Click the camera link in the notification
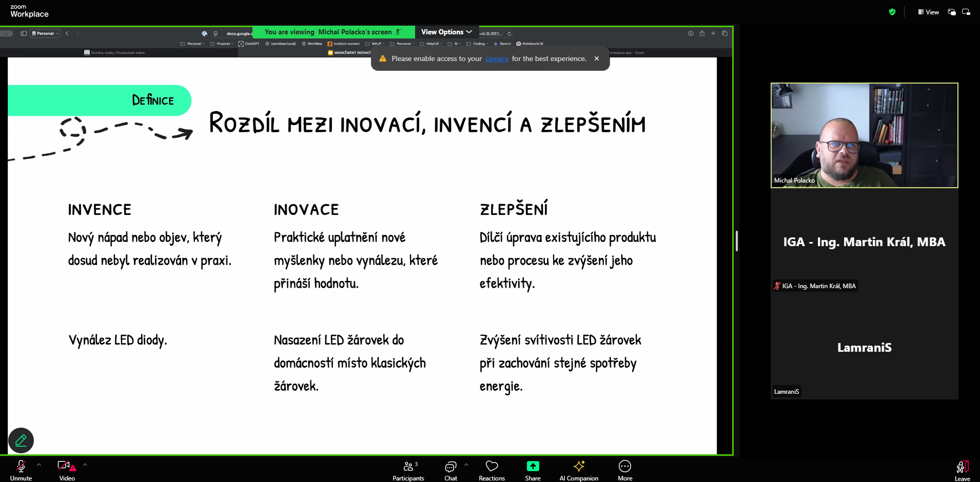Viewport: 980px width, 482px height. point(496,59)
